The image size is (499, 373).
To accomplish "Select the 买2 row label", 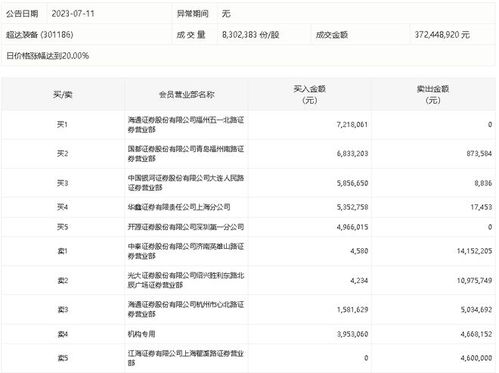I will (x=62, y=153).
